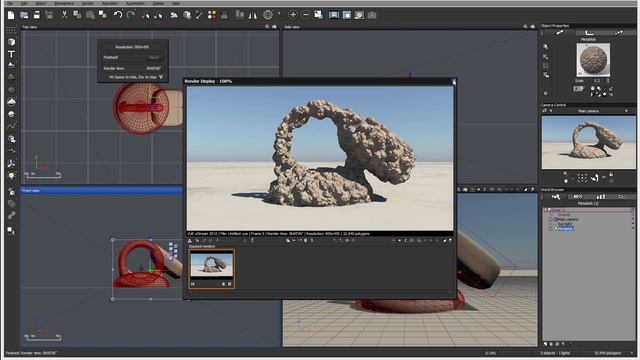Select the planet tool in left toolbar
The width and height of the screenshot is (640, 360).
click(11, 114)
